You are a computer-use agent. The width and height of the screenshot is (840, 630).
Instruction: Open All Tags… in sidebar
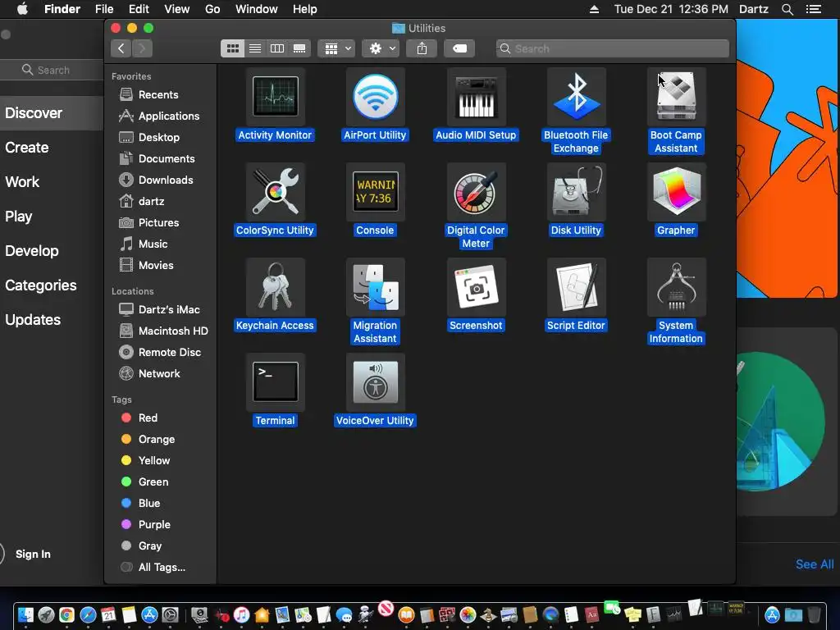tap(153, 568)
